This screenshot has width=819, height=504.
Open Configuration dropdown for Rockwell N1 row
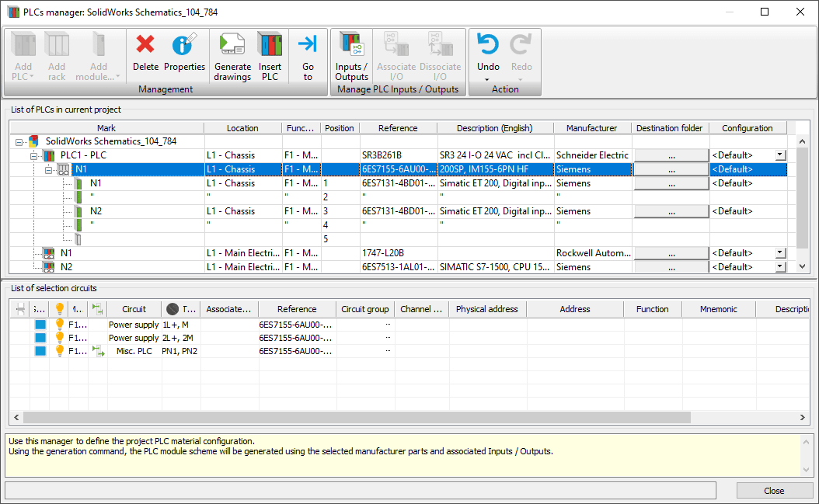780,253
